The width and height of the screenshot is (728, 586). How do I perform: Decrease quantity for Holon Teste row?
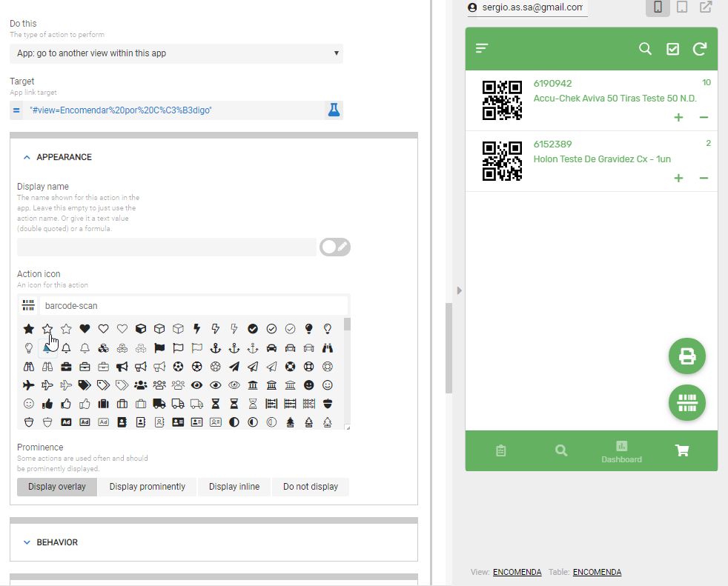(x=704, y=178)
